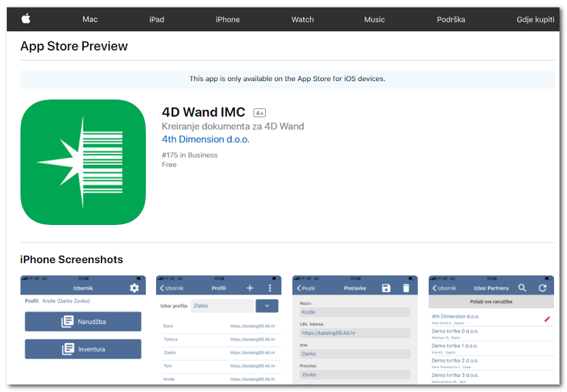The width and height of the screenshot is (567, 392).
Task: Open the Watch menu item
Action: pyautogui.click(x=303, y=20)
